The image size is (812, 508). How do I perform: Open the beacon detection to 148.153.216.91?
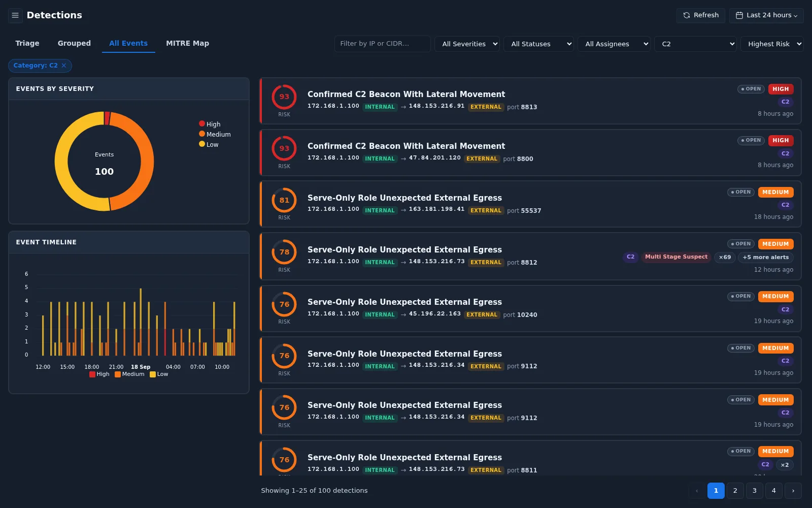click(x=530, y=101)
